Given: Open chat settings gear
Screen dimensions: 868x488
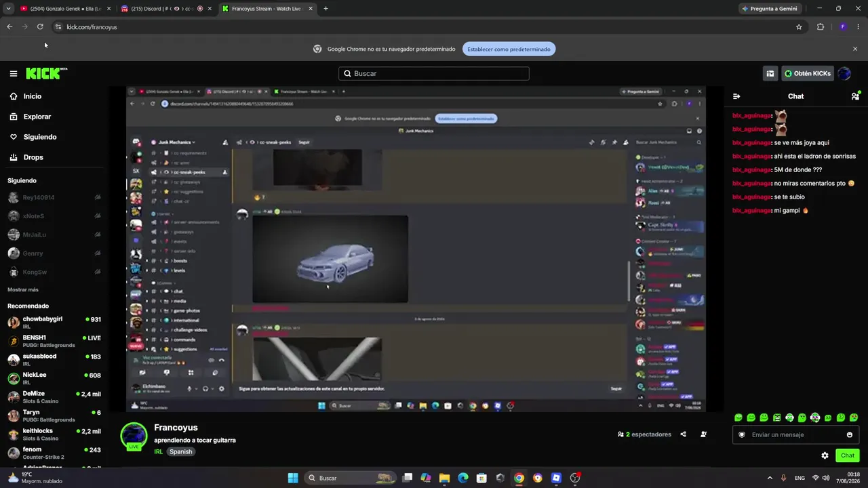Looking at the screenshot, I should 825,455.
